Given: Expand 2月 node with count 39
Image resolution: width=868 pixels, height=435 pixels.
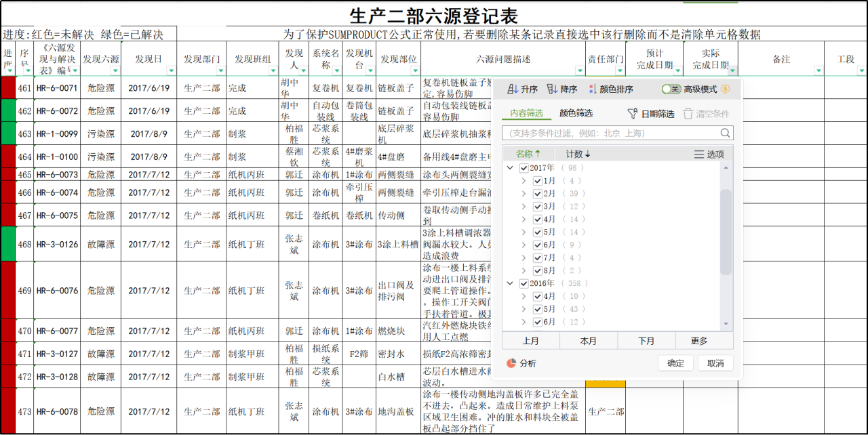Looking at the screenshot, I should [524, 194].
